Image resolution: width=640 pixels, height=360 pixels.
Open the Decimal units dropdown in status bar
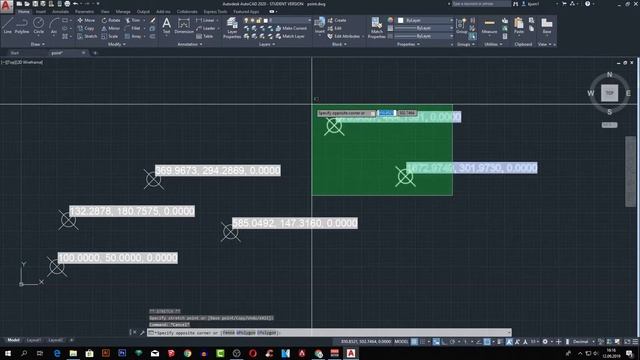(x=583, y=342)
